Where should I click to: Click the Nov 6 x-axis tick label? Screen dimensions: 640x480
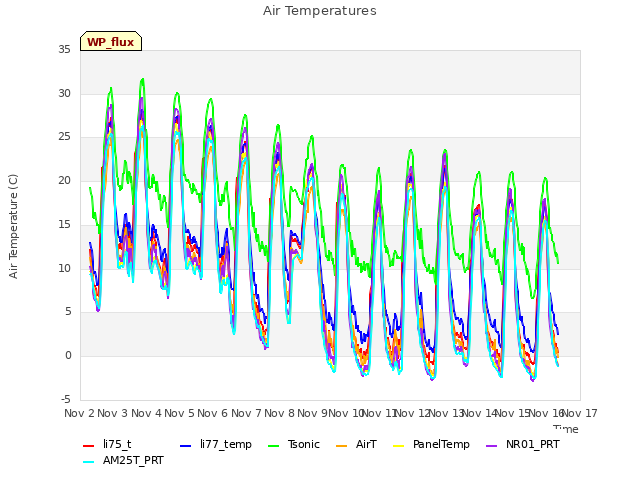click(213, 413)
